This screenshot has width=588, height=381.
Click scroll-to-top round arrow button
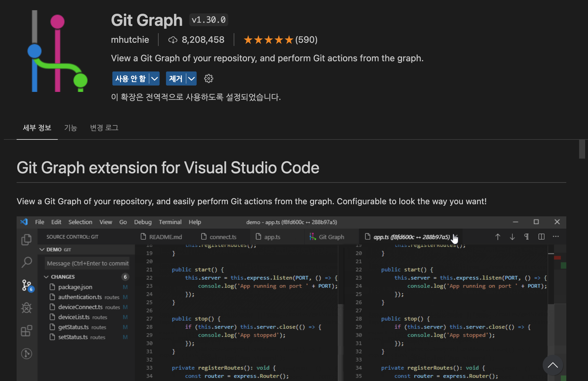tap(553, 365)
